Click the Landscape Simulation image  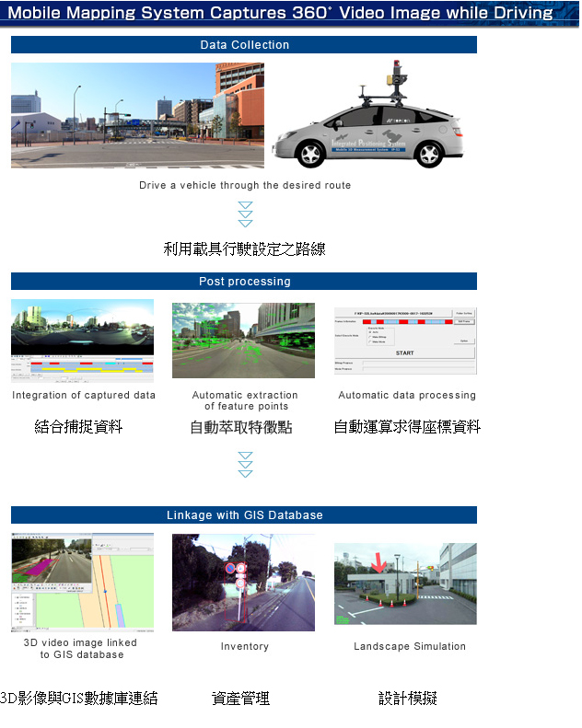coord(405,584)
